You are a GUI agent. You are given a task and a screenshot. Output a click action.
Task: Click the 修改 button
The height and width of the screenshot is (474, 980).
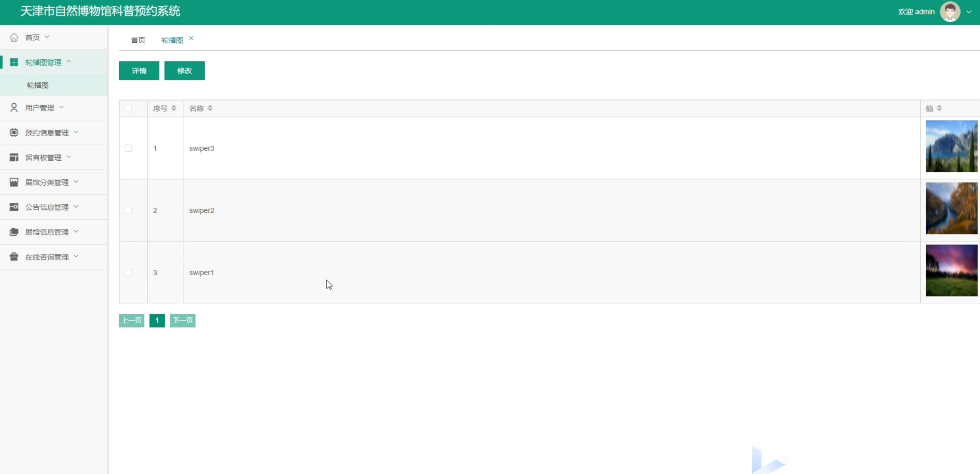pos(185,71)
